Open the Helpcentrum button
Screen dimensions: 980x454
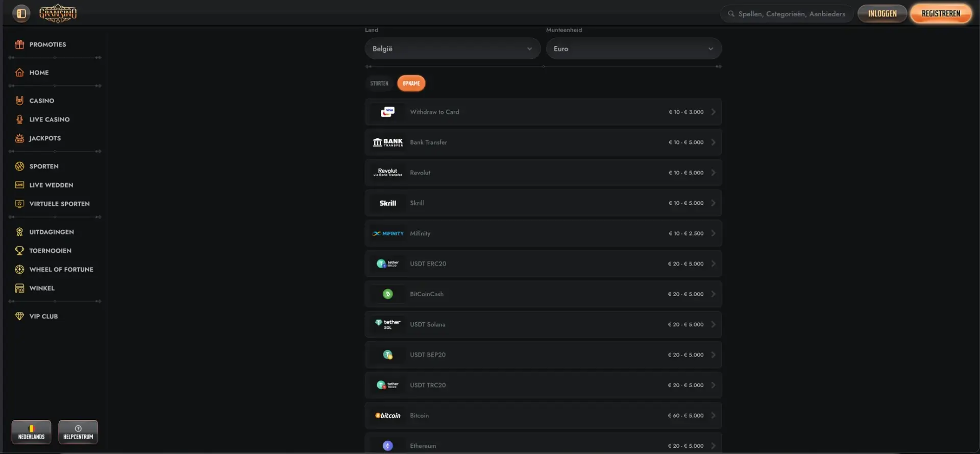pyautogui.click(x=78, y=432)
